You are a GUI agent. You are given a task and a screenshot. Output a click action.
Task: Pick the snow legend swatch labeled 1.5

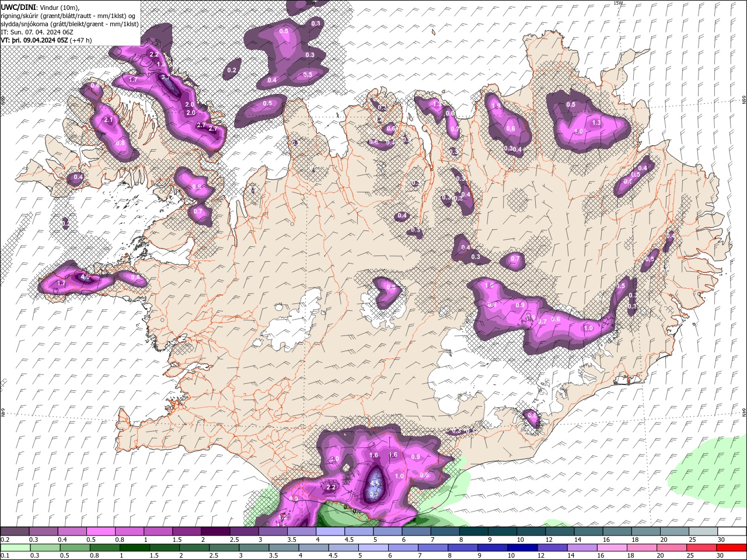[187, 531]
